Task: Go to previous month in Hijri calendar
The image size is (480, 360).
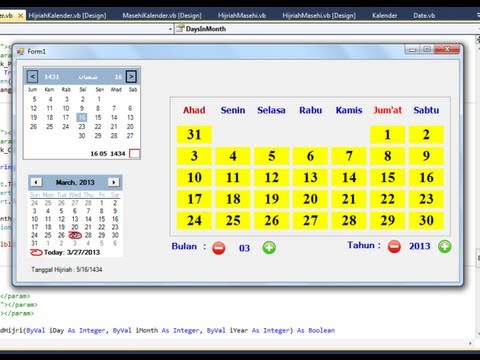Action: [x=32, y=77]
